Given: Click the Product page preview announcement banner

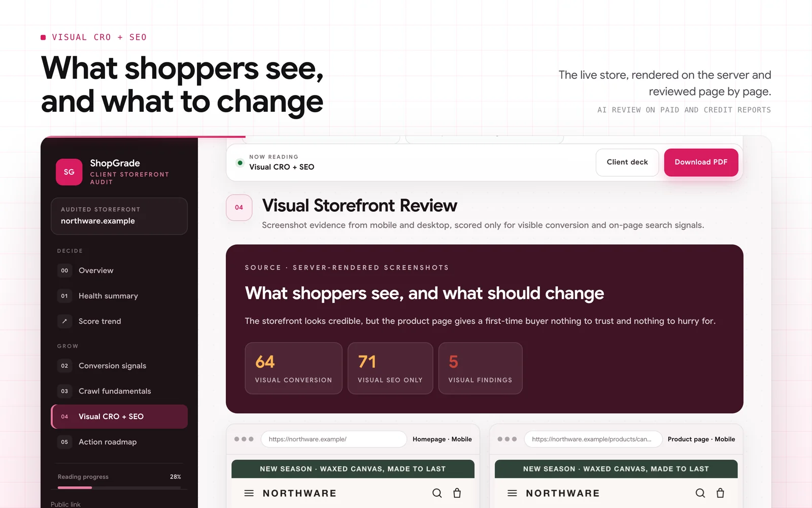Looking at the screenshot, I should point(616,469).
